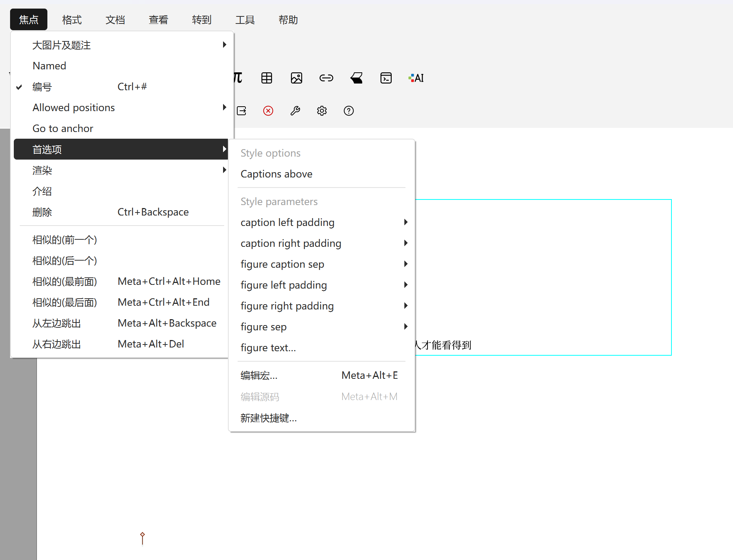
Task: Click the figure text... entry
Action: [268, 348]
